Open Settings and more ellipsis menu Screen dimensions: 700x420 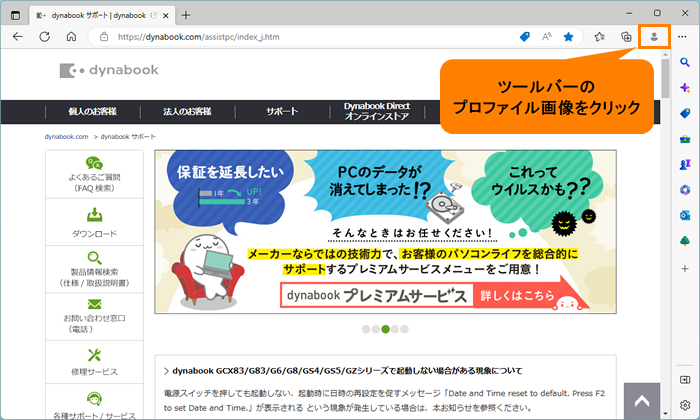click(682, 37)
